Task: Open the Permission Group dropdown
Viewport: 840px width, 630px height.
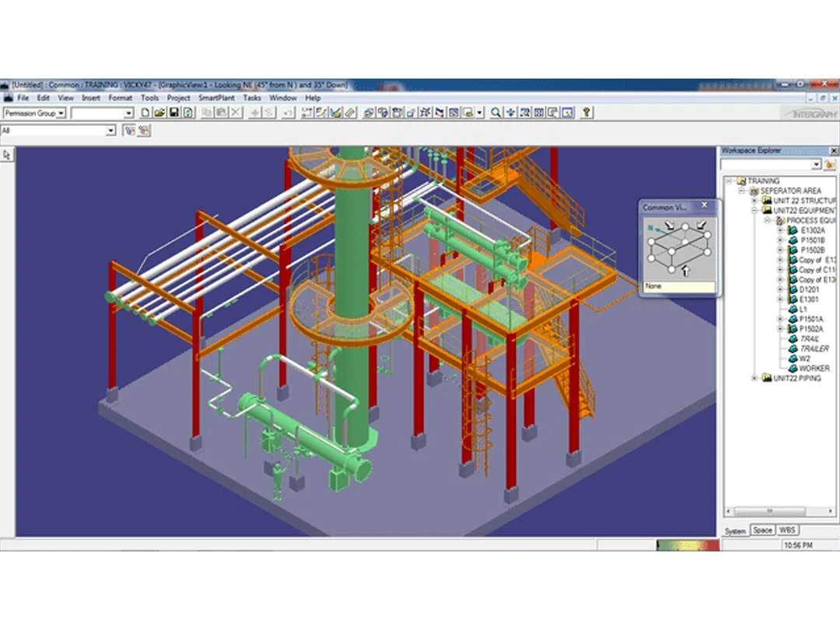Action: 61,114
